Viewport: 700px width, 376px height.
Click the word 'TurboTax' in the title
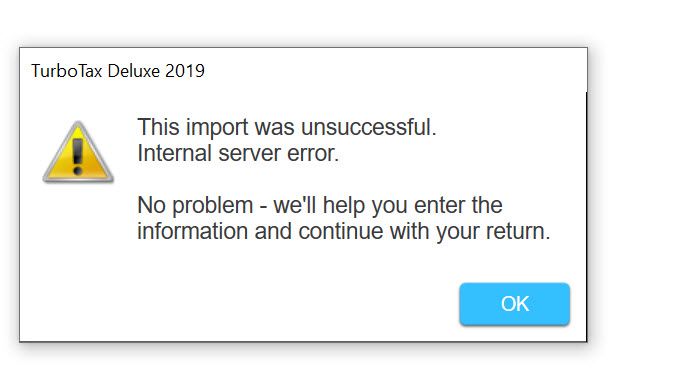67,71
